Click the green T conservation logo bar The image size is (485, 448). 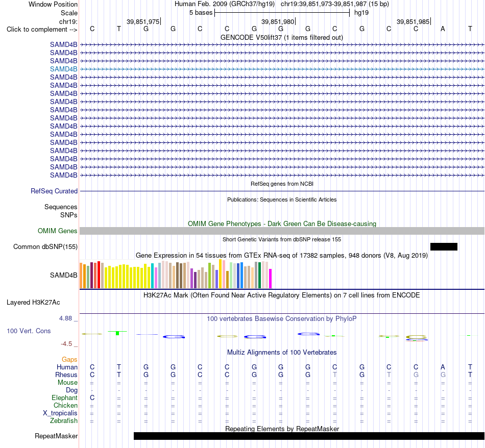[117, 333]
